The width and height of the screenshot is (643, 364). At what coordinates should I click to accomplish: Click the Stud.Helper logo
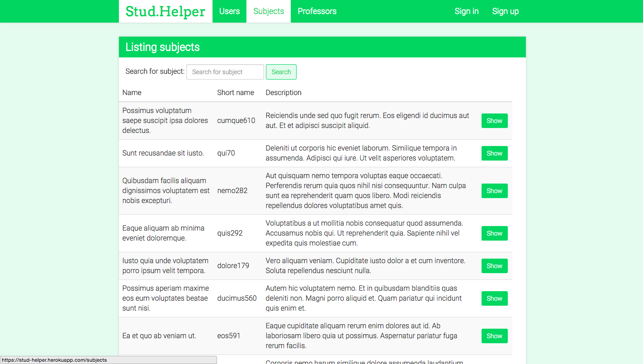click(x=165, y=11)
